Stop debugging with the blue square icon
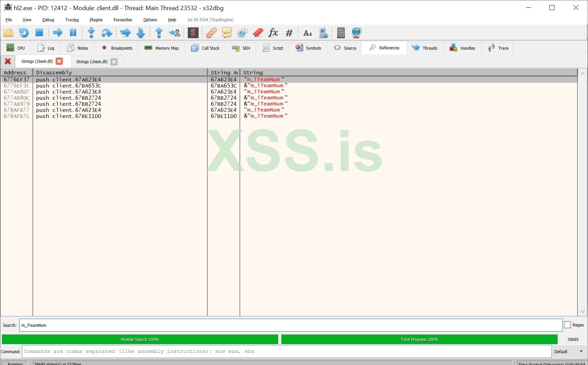 click(39, 33)
